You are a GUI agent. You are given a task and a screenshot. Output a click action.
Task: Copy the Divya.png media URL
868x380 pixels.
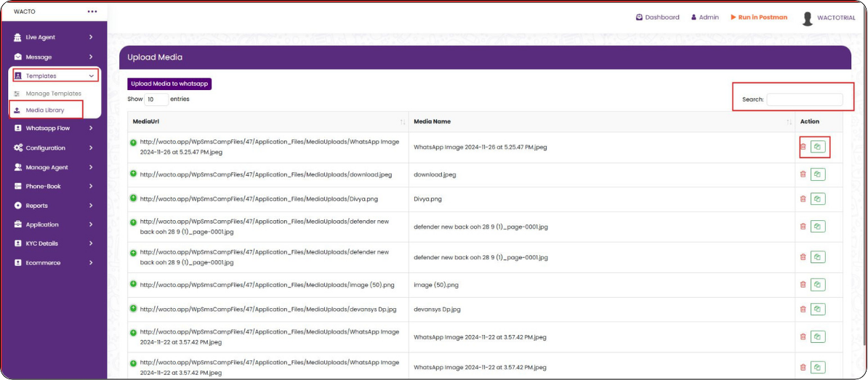point(818,198)
